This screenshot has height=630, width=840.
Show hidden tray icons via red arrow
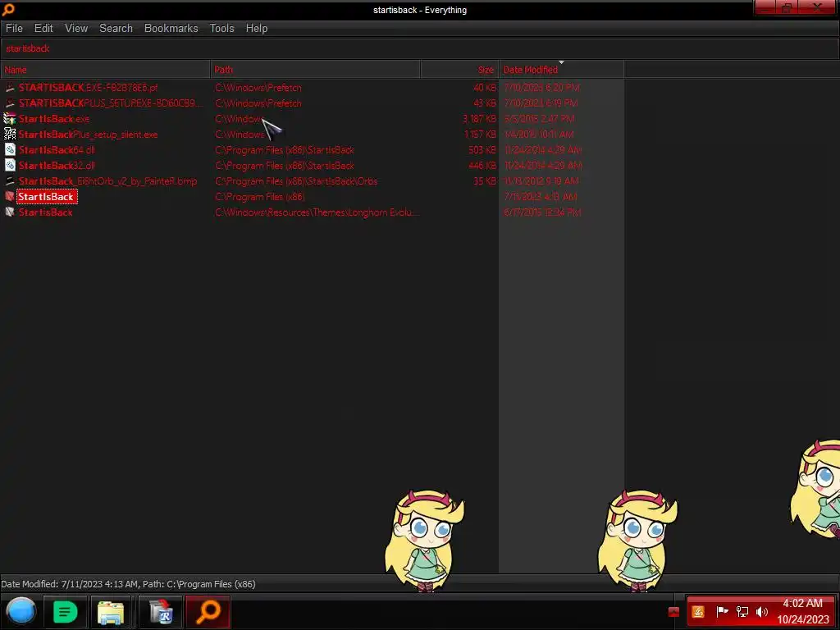tap(674, 612)
